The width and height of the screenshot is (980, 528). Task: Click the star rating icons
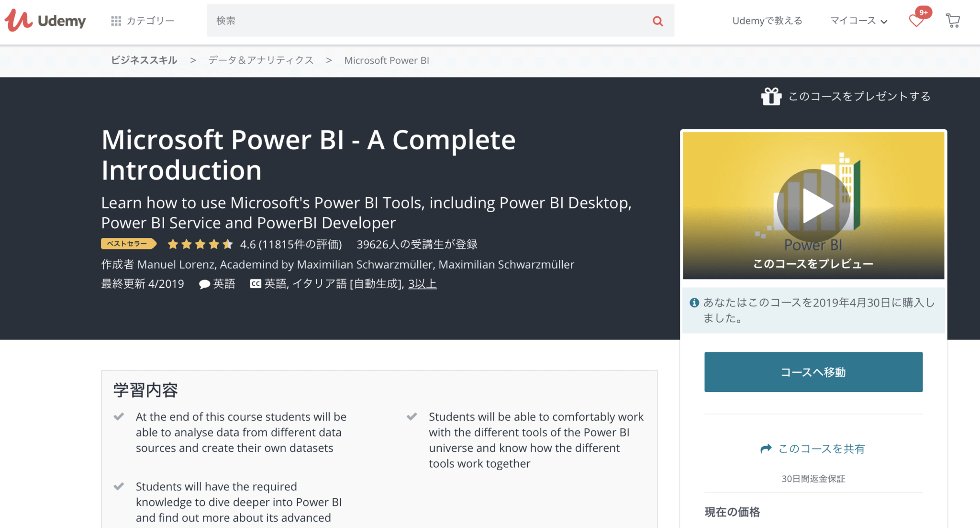point(200,244)
